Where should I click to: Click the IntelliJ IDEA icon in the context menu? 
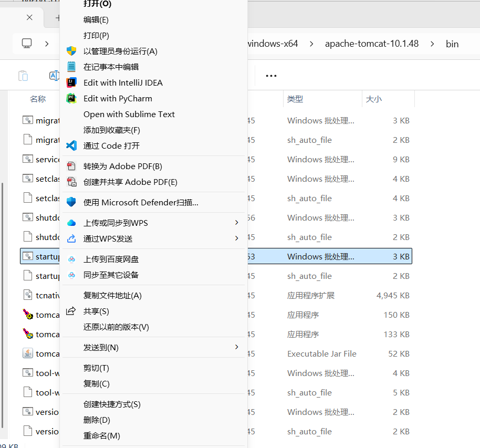tap(71, 82)
